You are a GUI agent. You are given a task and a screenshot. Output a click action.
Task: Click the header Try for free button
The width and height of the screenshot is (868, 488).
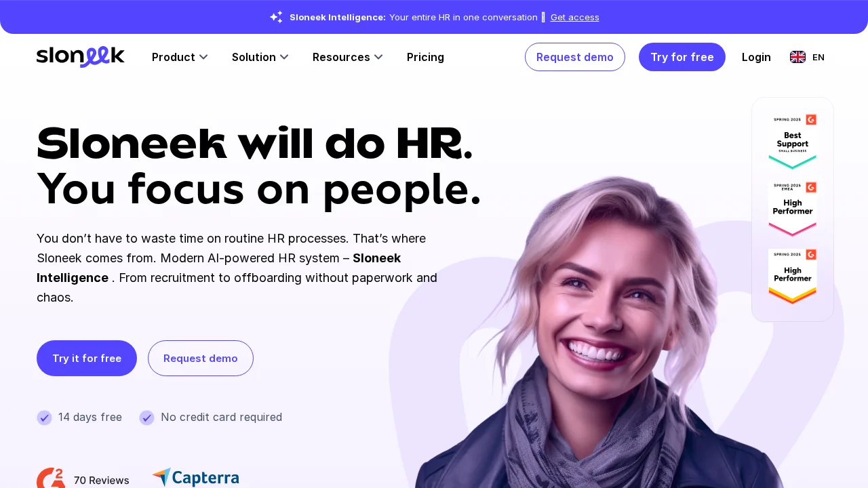tap(682, 57)
